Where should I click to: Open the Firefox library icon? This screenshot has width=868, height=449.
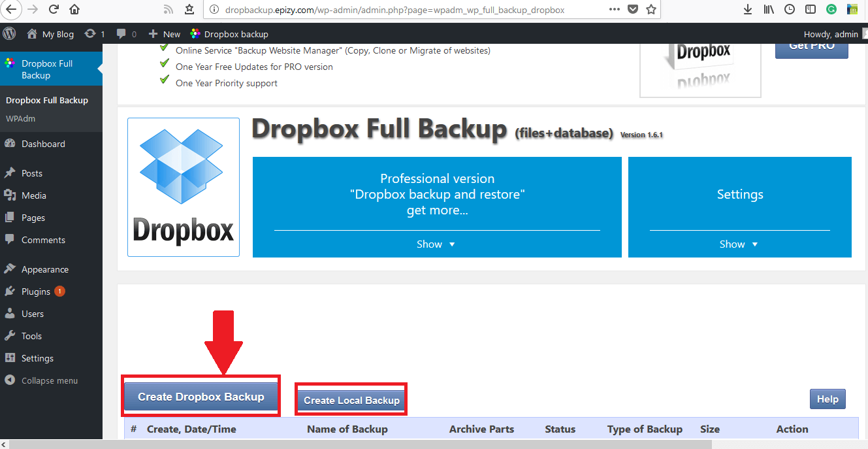click(769, 9)
